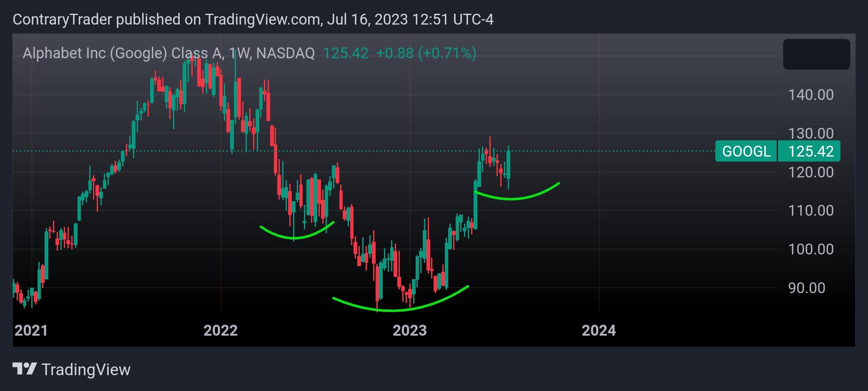Image resolution: width=868 pixels, height=391 pixels.
Task: Click the 90.00 price axis label
Action: [807, 288]
